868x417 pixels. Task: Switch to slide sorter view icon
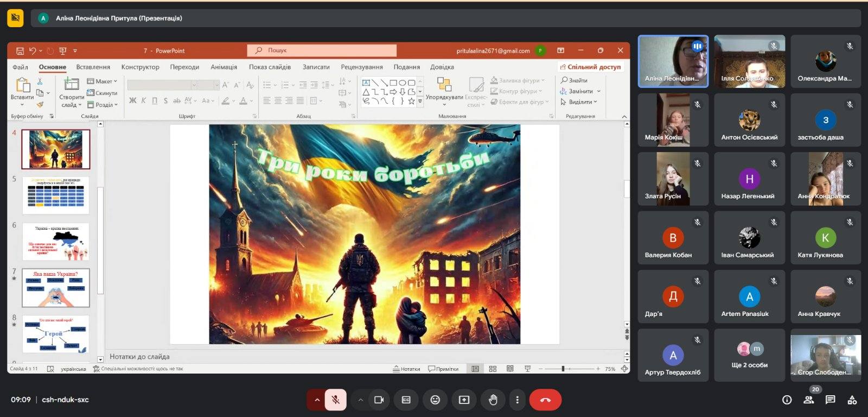(493, 369)
